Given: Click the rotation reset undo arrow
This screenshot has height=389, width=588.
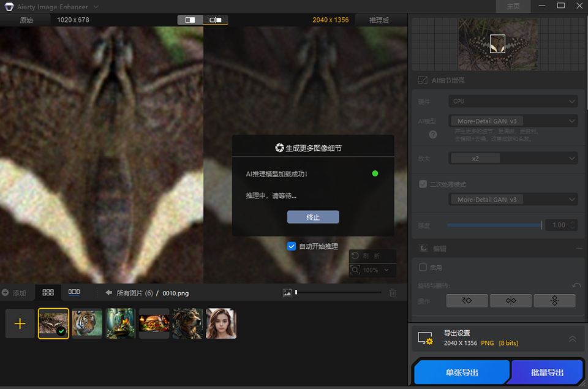Looking at the screenshot, I should click(576, 285).
